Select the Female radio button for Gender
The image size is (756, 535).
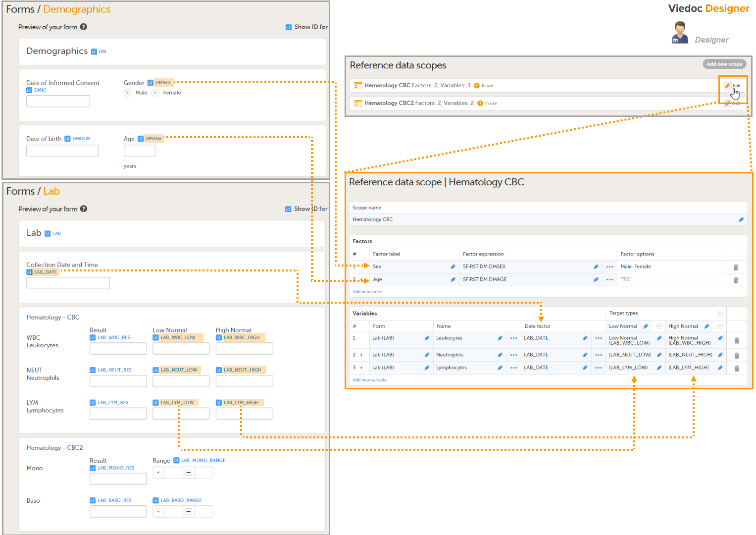pos(155,93)
